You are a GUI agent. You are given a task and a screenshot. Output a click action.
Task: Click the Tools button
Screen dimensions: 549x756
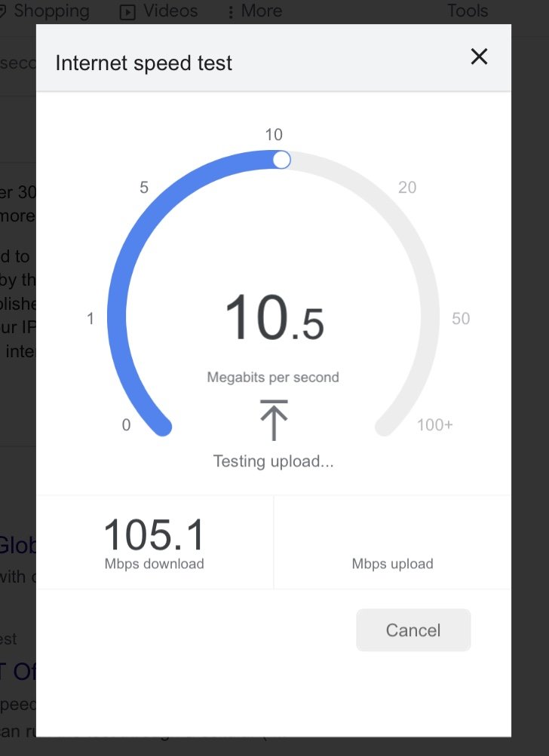(468, 11)
